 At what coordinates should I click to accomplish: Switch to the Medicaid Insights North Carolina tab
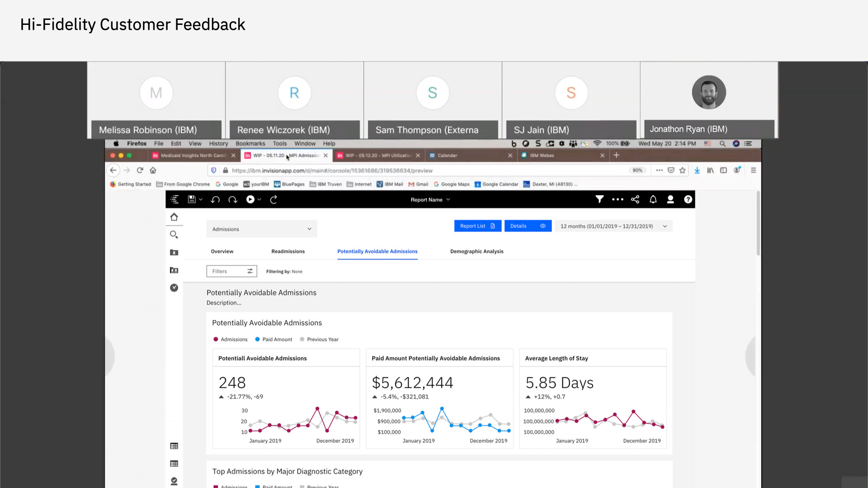tap(193, 155)
